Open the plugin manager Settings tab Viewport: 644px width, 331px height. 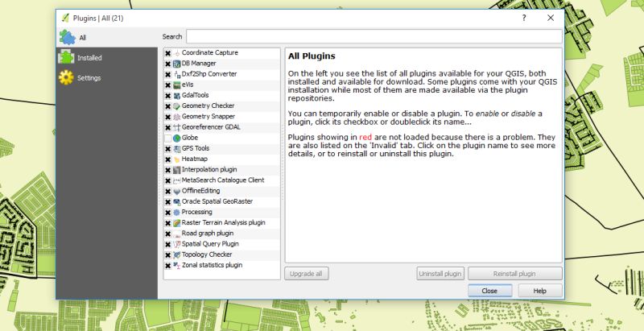coord(107,77)
